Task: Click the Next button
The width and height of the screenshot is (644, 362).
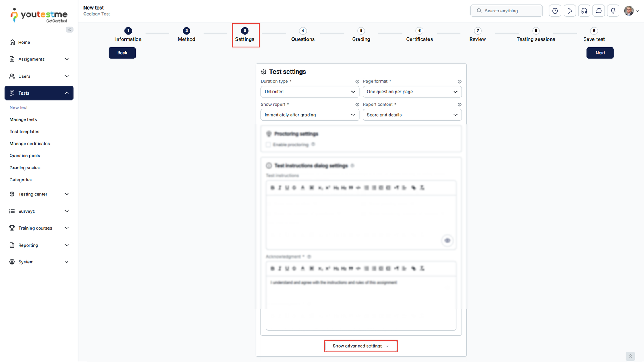Action: (x=600, y=53)
